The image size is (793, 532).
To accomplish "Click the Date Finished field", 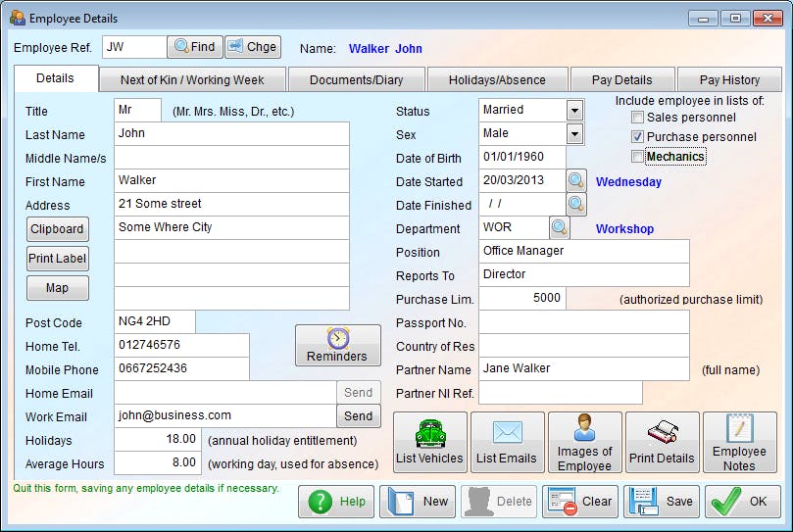I will [x=522, y=204].
